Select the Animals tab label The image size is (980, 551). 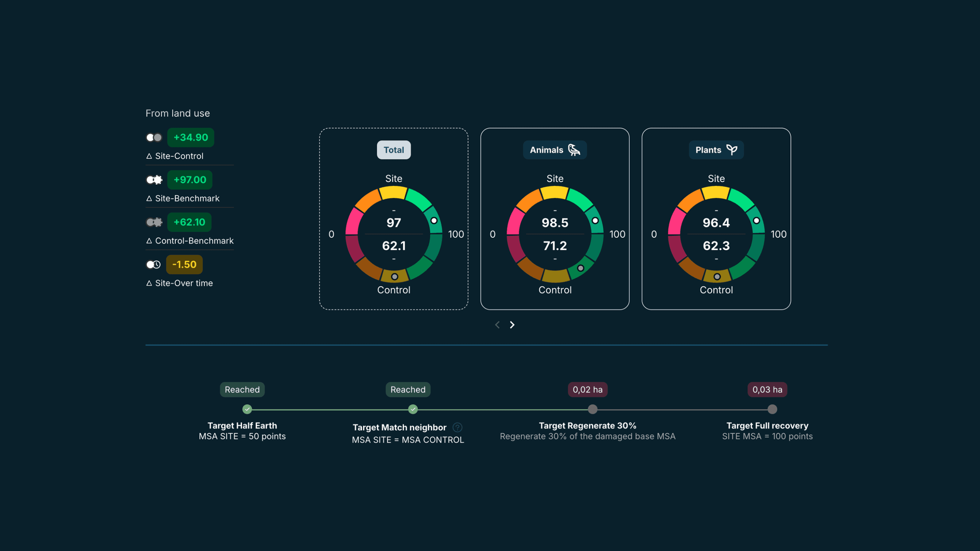[555, 150]
